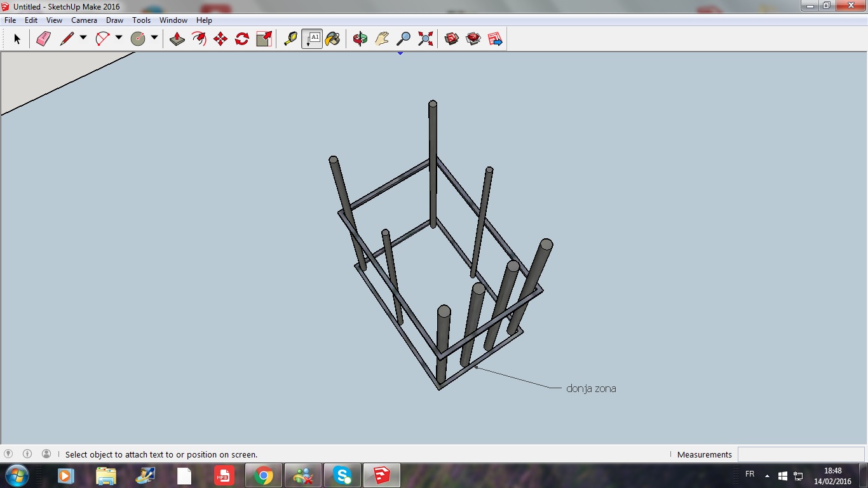This screenshot has width=868, height=488.
Task: Select the Zoom Extents tool
Action: pyautogui.click(x=425, y=39)
